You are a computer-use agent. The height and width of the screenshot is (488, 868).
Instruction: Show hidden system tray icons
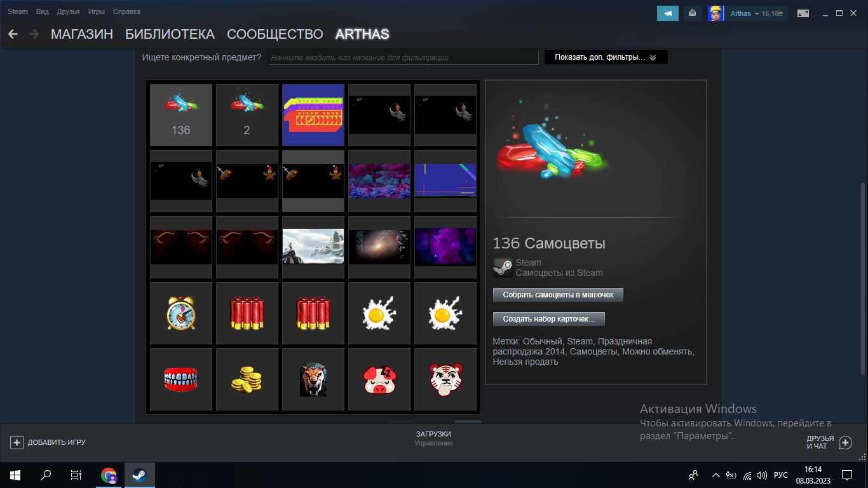[x=716, y=475]
